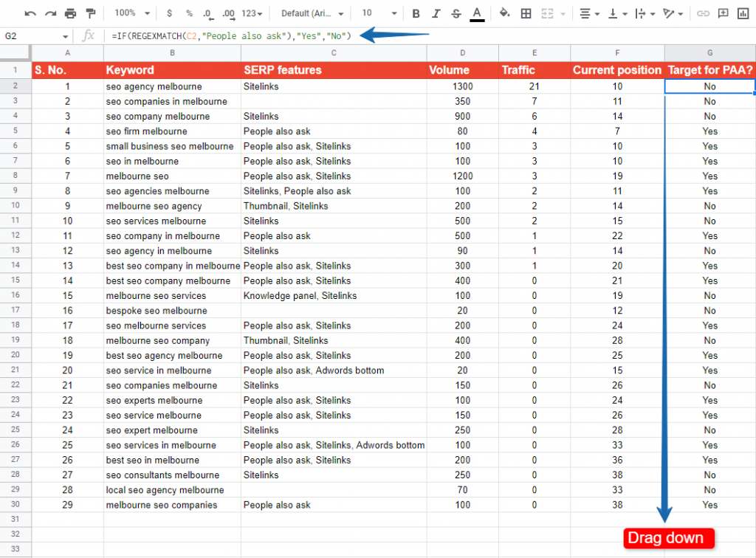Click the Borders icon
Viewport: 756px width, 558px height.
pos(526,13)
